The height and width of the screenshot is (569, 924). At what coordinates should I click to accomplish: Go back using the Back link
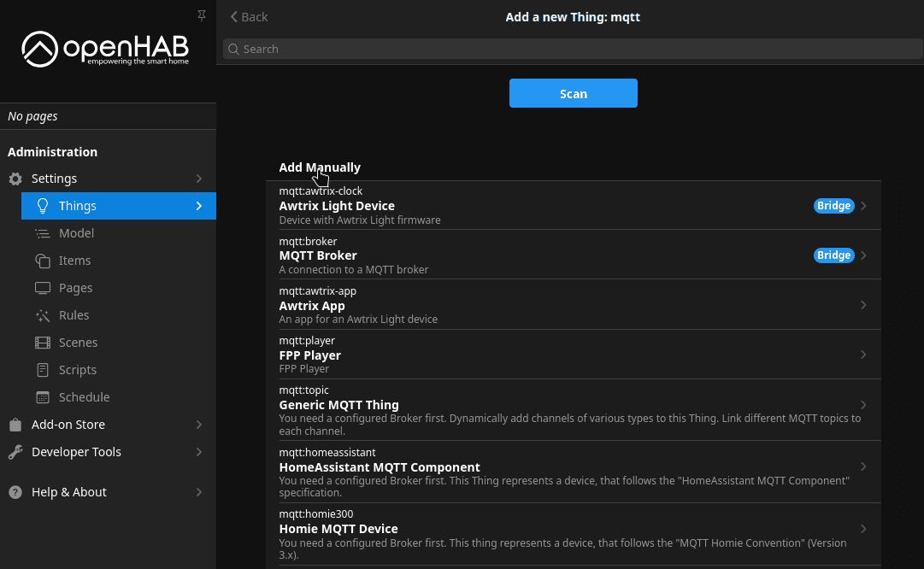[x=249, y=17]
